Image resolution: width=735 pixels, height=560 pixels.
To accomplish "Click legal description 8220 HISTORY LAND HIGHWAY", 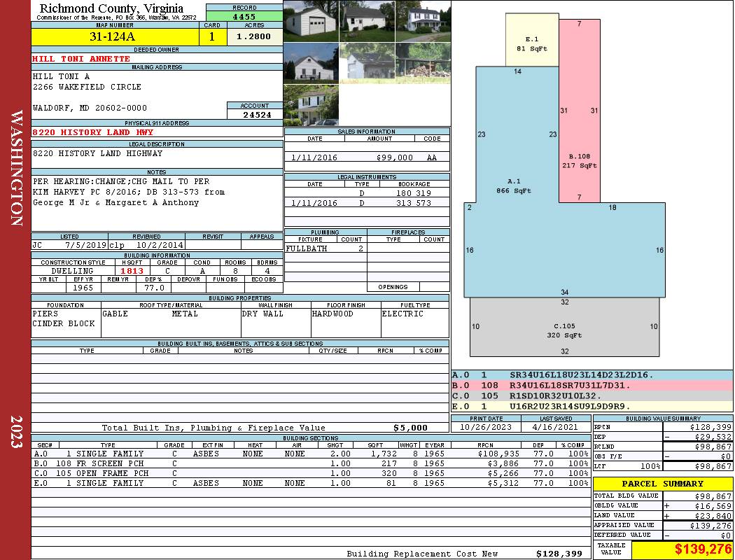I will (x=97, y=153).
